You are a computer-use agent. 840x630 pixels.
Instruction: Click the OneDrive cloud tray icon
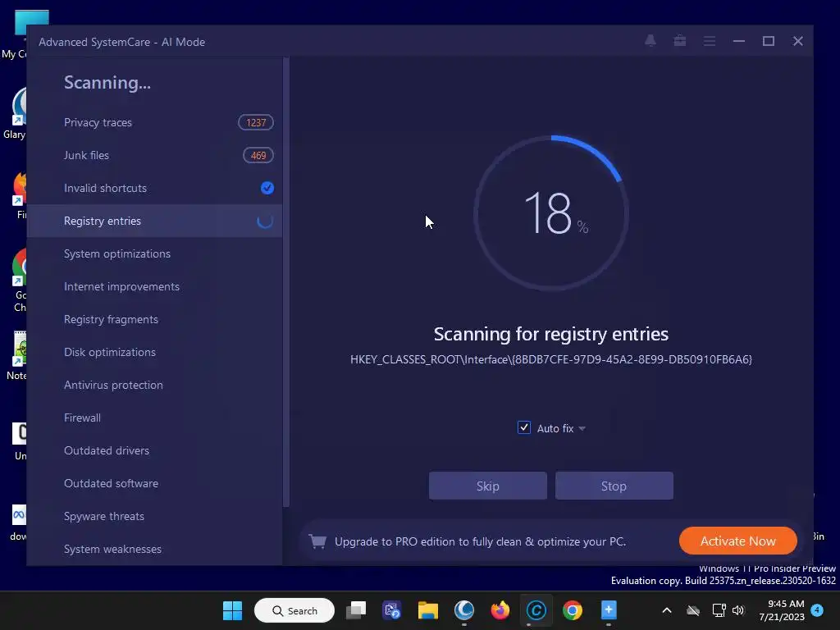tap(693, 610)
